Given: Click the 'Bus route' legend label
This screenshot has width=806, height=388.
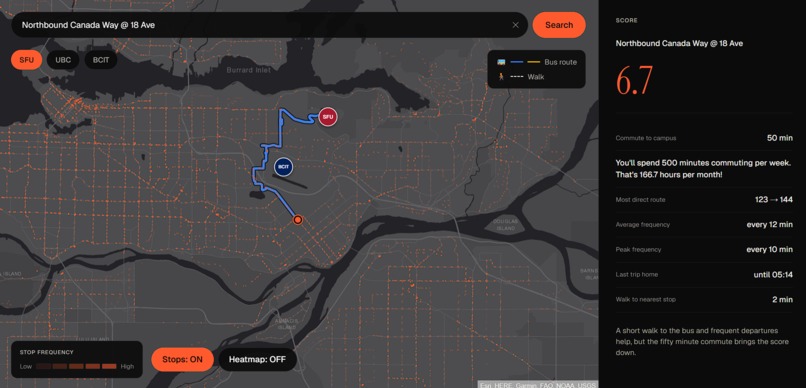Looking at the screenshot, I should click(x=560, y=62).
